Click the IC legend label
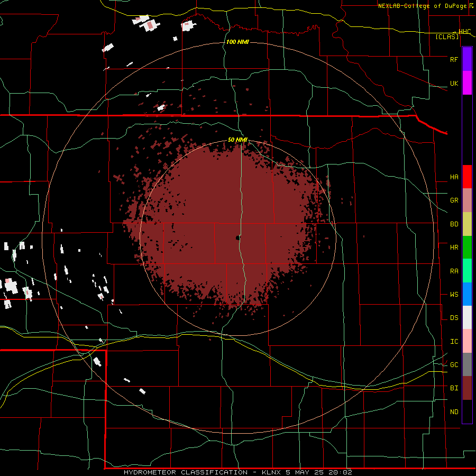Image resolution: width=476 pixels, height=476 pixels. [x=454, y=342]
